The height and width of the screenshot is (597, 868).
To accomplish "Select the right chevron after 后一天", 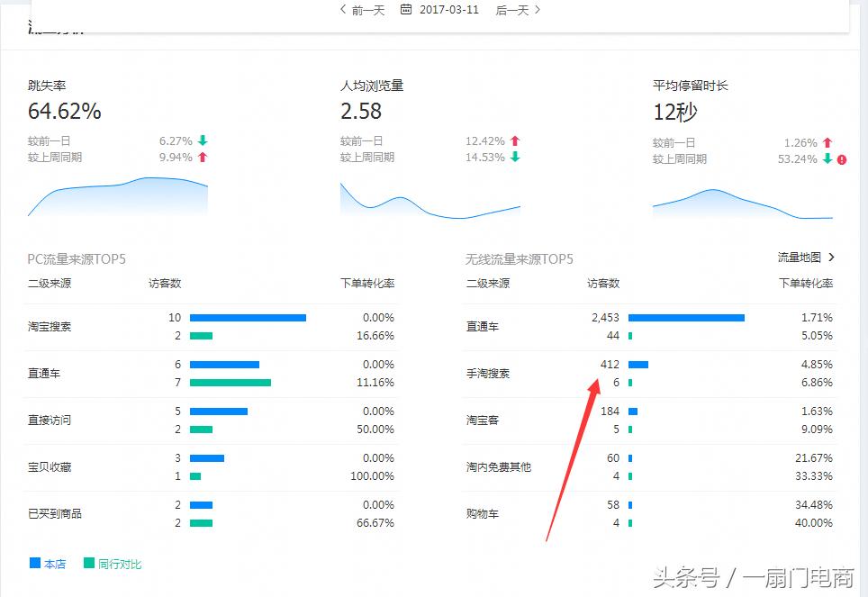I will [536, 10].
